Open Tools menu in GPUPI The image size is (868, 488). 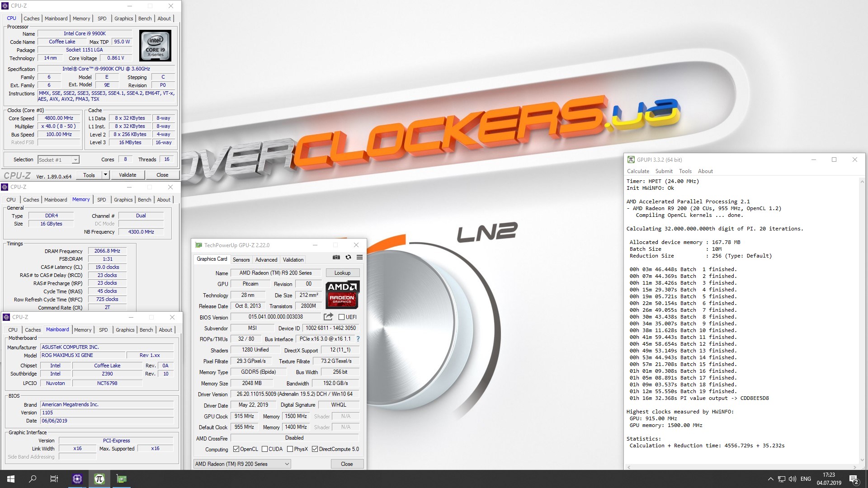click(685, 171)
